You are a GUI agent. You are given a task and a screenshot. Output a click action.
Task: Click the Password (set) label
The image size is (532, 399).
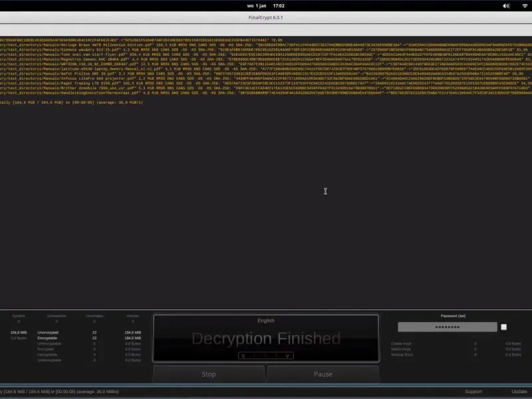click(x=453, y=316)
